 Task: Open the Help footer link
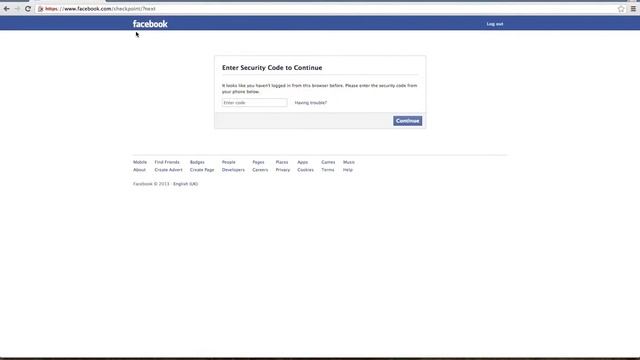[348, 170]
